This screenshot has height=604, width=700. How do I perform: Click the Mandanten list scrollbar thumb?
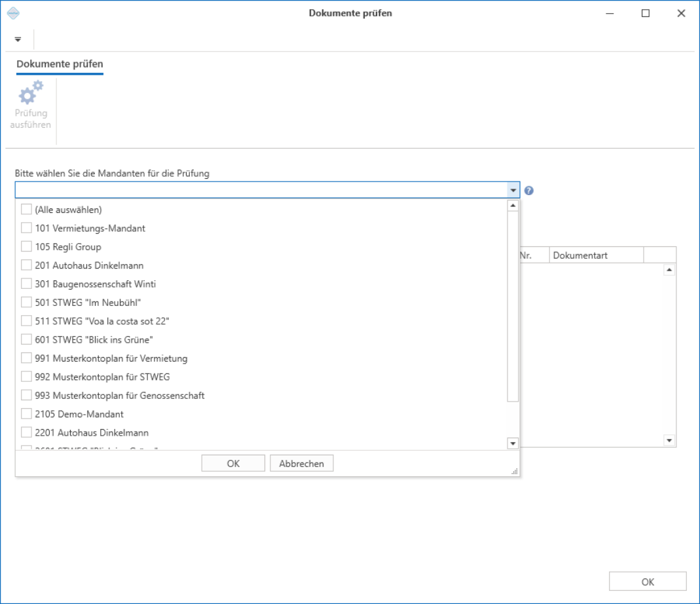pos(513,307)
